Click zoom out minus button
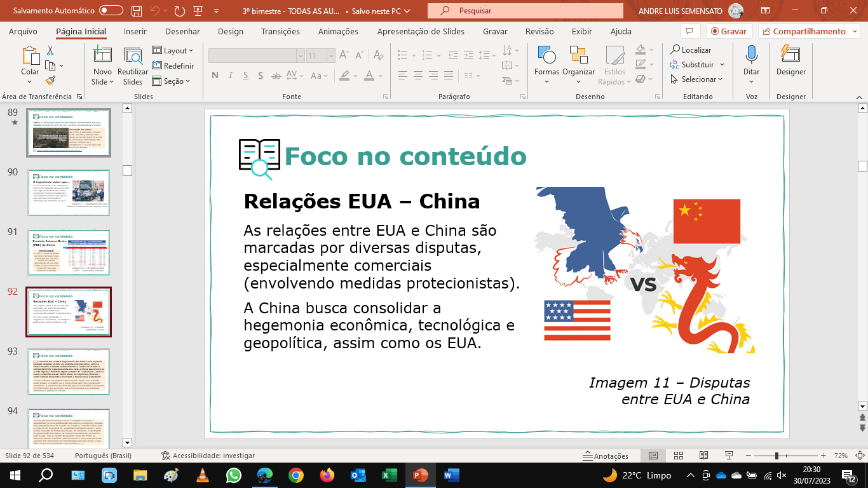The width and height of the screenshot is (868, 488). click(747, 456)
